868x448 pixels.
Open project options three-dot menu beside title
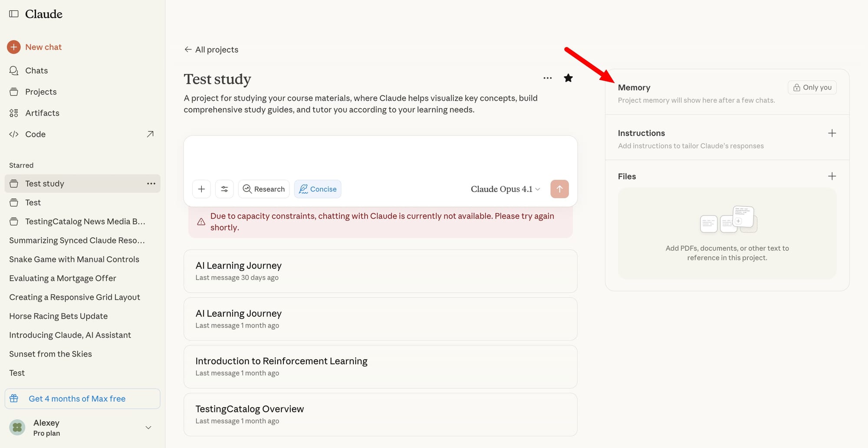coord(547,78)
